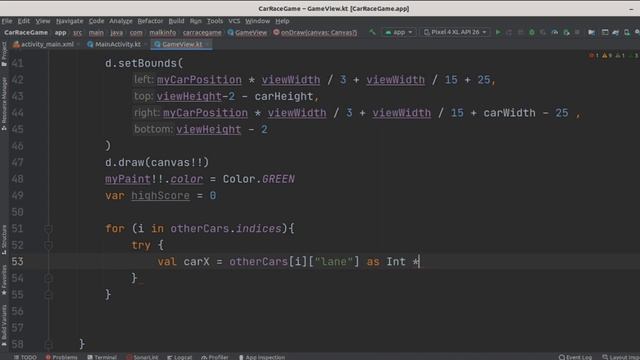The height and width of the screenshot is (360, 640).
Task: Show the Build Variants side panel
Action: (x=4, y=326)
